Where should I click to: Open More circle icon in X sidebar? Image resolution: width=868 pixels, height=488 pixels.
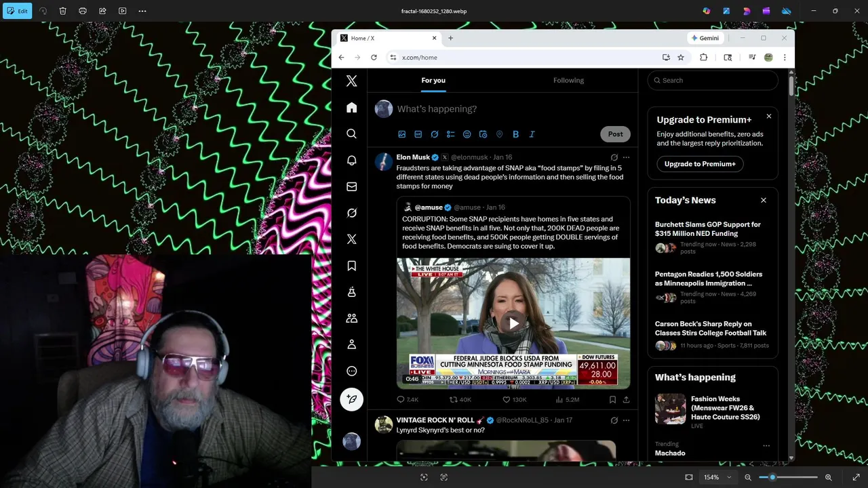(351, 371)
